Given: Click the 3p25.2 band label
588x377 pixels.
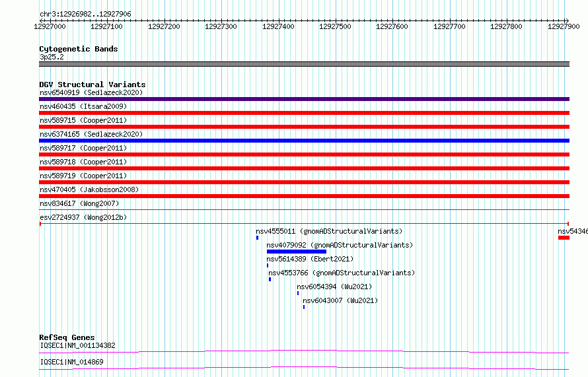Looking at the screenshot, I should click(52, 57).
